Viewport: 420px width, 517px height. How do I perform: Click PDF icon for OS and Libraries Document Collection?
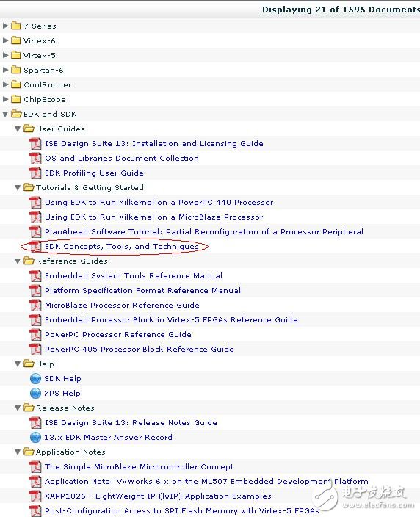(x=35, y=159)
